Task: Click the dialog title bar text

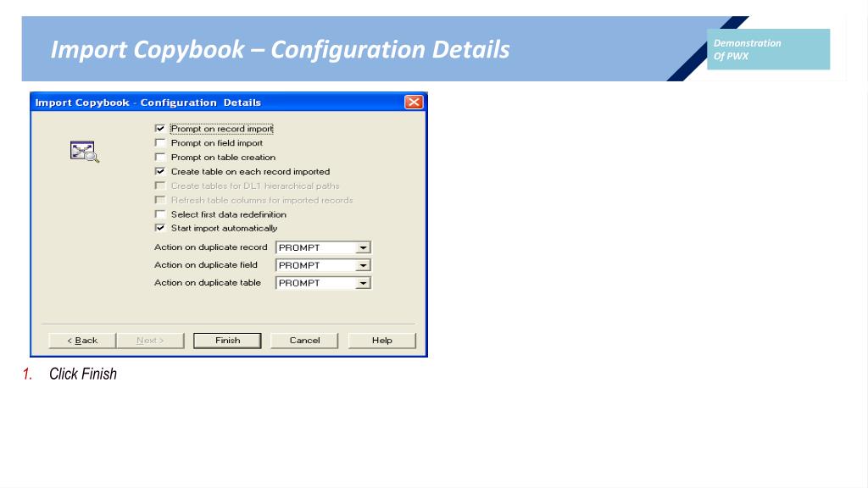Action: 147,103
